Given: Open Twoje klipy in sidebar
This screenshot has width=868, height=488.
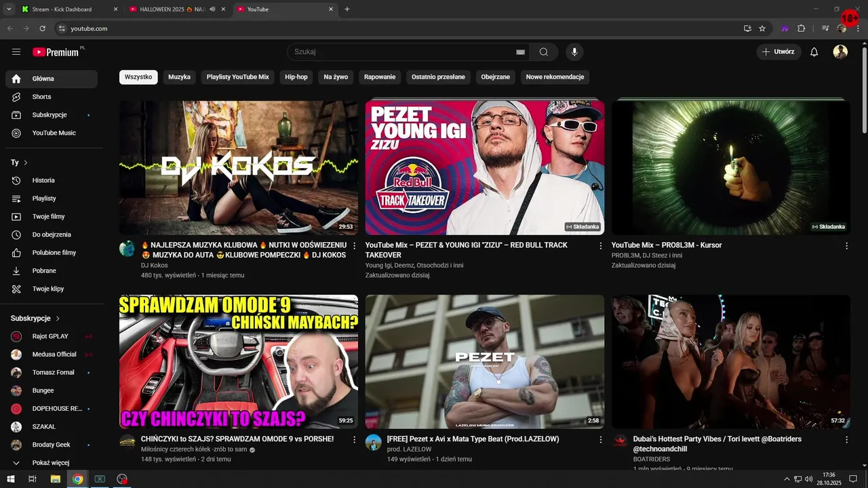Looking at the screenshot, I should [x=52, y=289].
